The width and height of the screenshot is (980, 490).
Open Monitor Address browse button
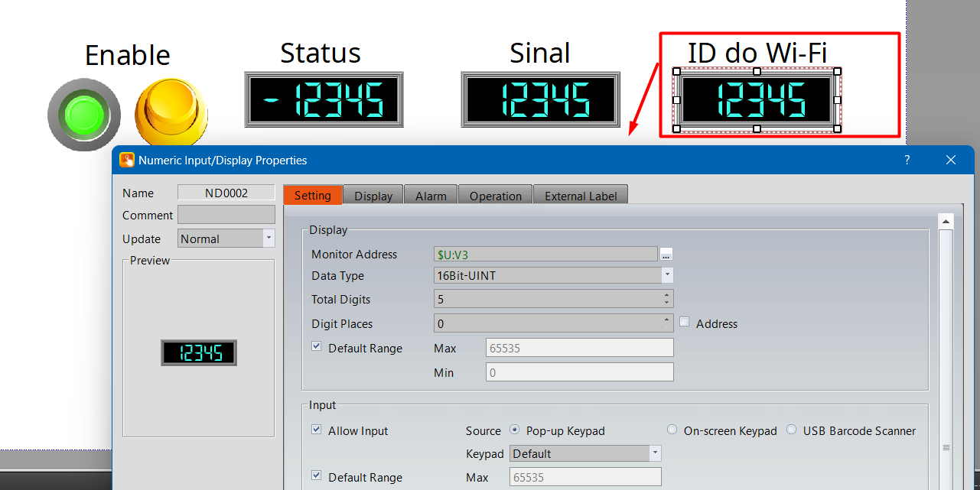click(x=666, y=255)
